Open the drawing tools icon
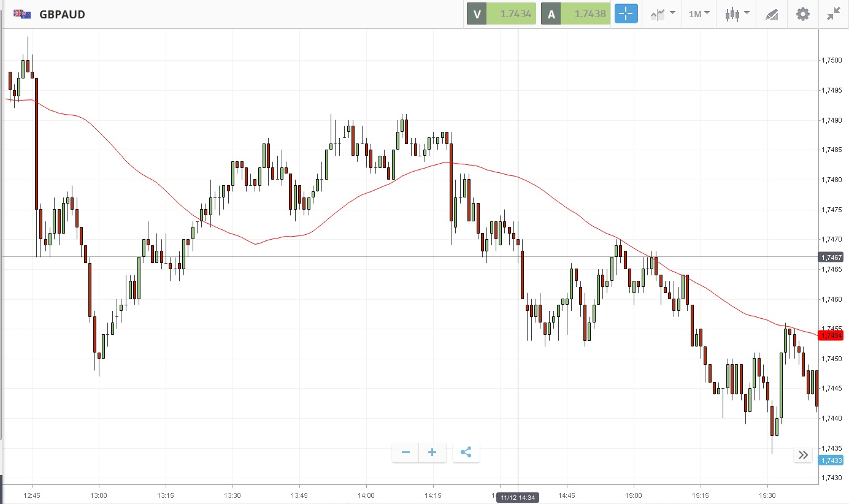 772,14
